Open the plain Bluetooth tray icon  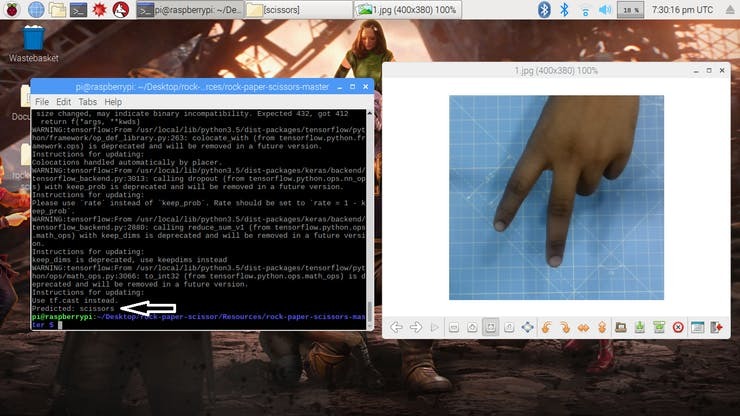(564, 9)
